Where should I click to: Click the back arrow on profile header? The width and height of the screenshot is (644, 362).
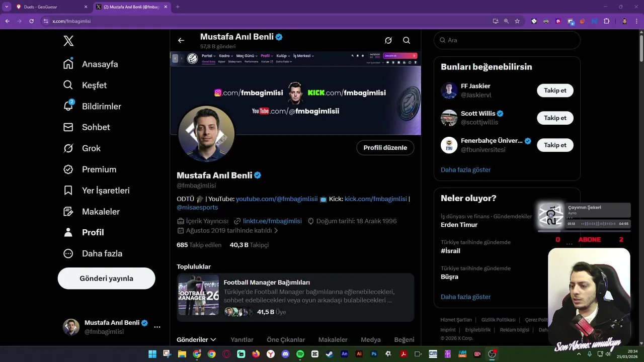click(x=181, y=40)
